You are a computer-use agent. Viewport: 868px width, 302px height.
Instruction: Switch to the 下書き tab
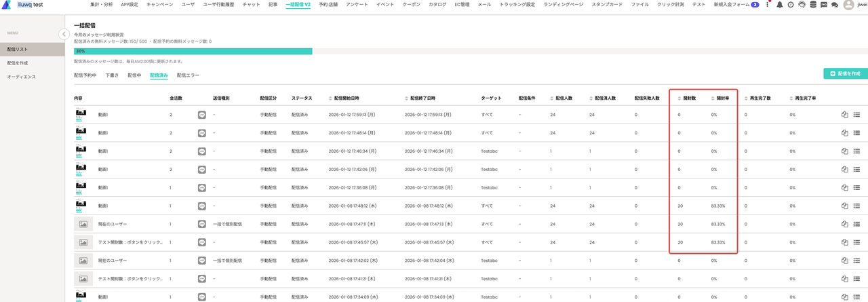coord(112,75)
